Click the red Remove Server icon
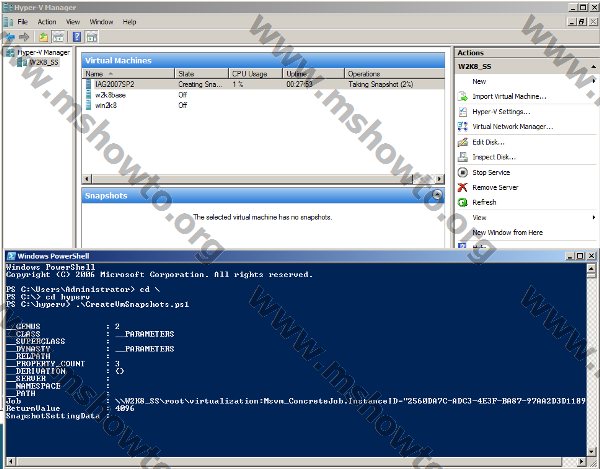600x469 pixels. pos(463,187)
